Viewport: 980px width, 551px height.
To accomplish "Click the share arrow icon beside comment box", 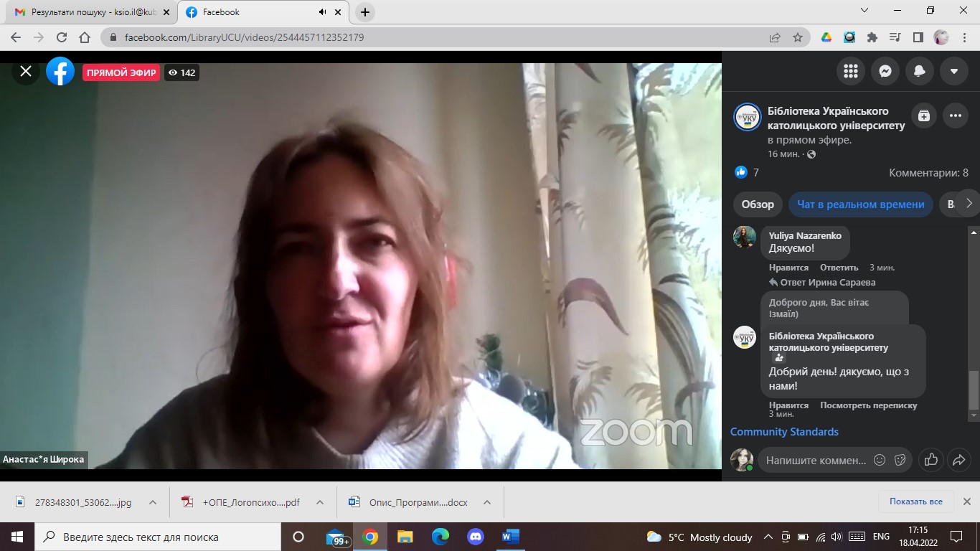I will (958, 460).
